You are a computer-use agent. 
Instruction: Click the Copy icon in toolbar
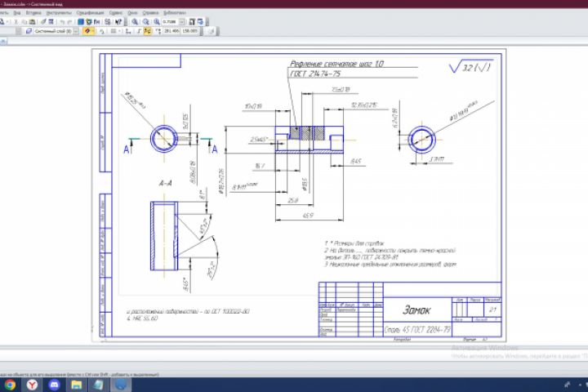(24, 22)
